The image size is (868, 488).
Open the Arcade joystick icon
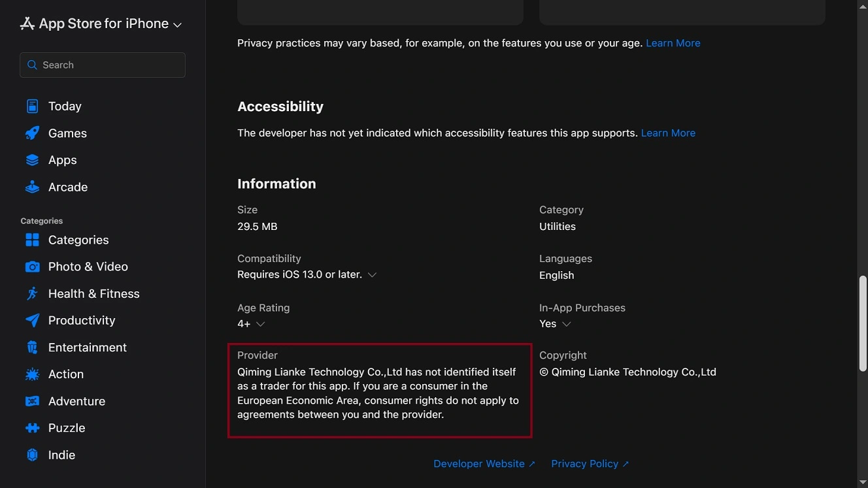tap(32, 187)
